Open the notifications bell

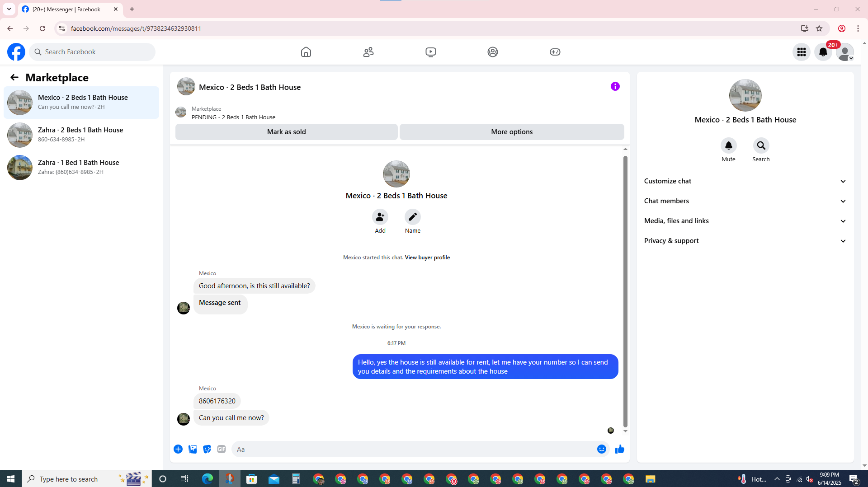(x=823, y=52)
